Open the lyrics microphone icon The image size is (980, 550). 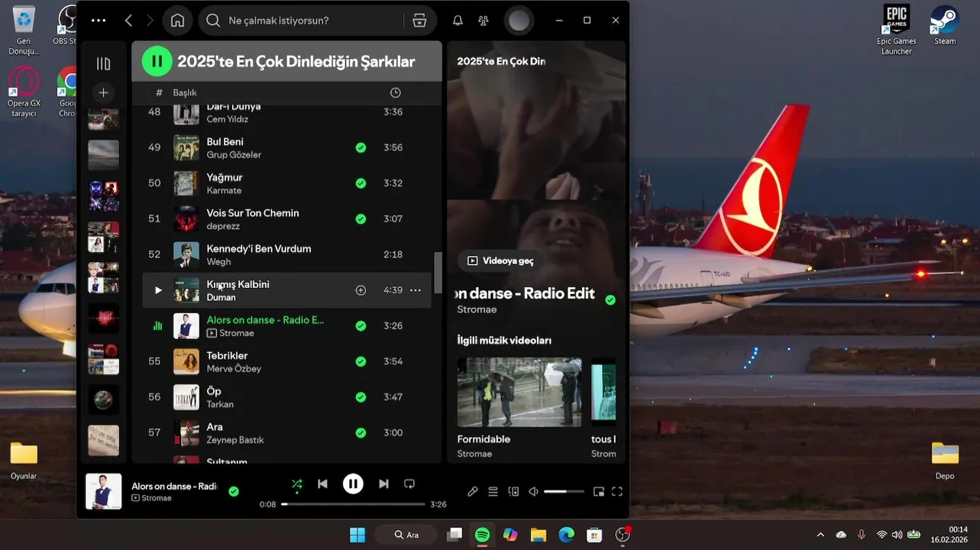[x=473, y=492]
